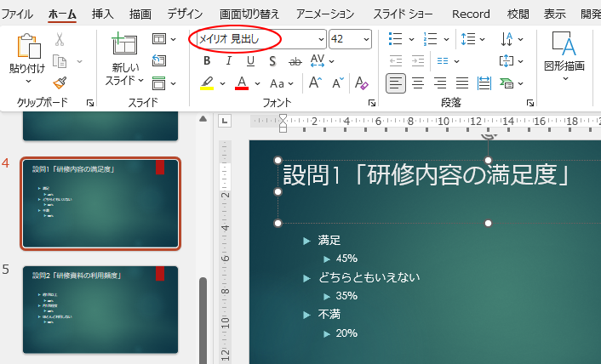The height and width of the screenshot is (364, 601).
Task: Click the Cut scissors icon
Action: (60, 39)
